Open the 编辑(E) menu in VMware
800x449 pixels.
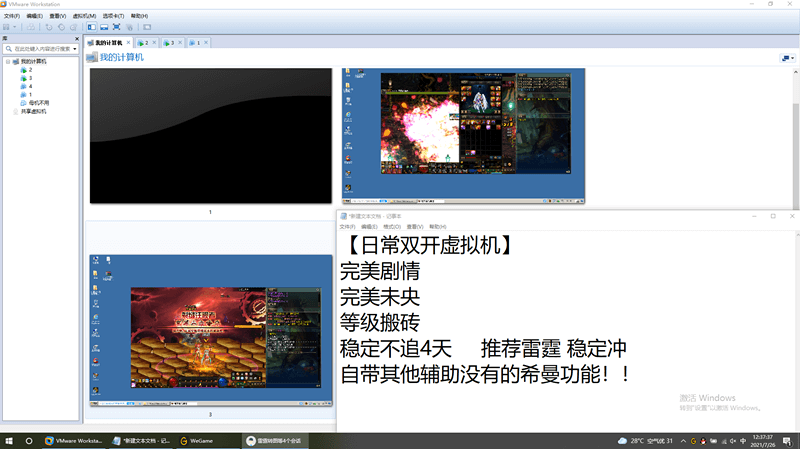(35, 16)
